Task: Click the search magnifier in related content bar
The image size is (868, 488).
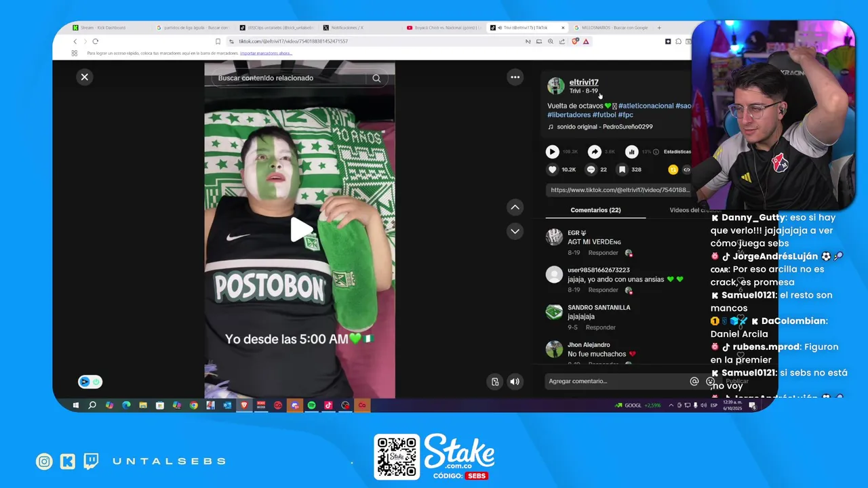Action: (376, 78)
